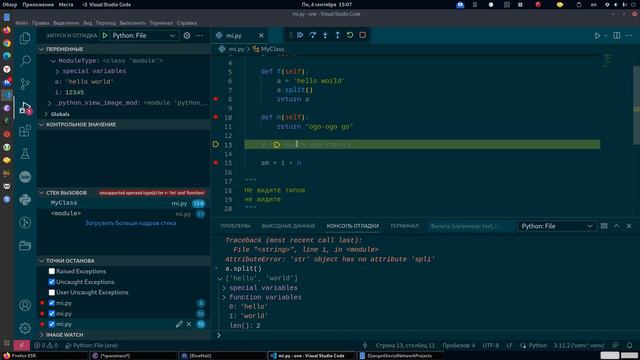Open the Python view in activity bar
This screenshot has height=360, width=640.
tap(25, 200)
